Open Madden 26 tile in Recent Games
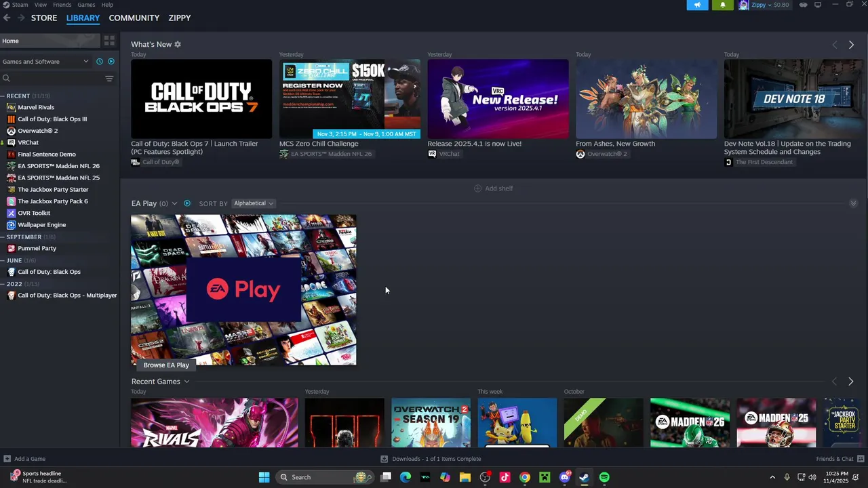 (x=690, y=423)
